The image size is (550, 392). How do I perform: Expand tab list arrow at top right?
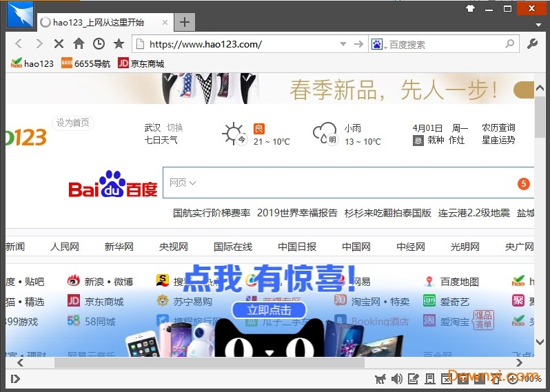pyautogui.click(x=539, y=25)
